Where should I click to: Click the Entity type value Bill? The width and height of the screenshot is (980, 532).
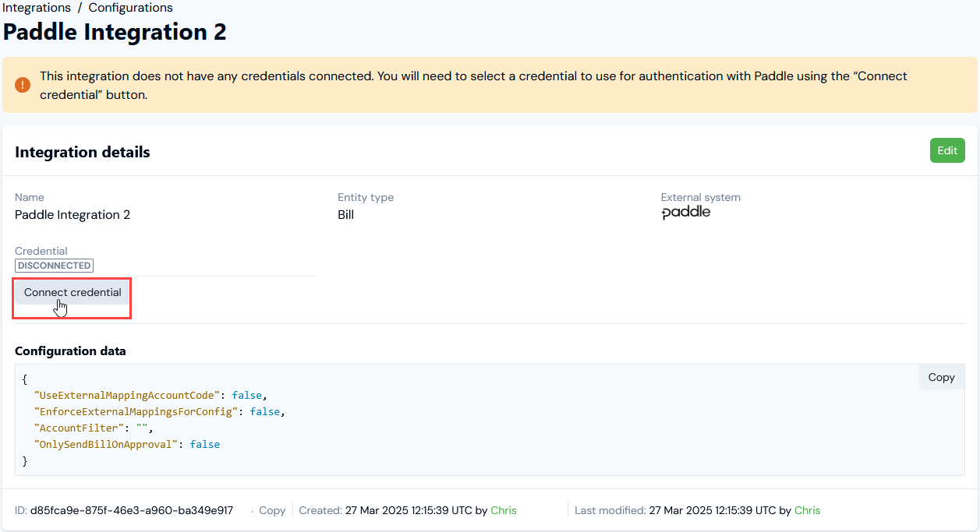(x=345, y=215)
